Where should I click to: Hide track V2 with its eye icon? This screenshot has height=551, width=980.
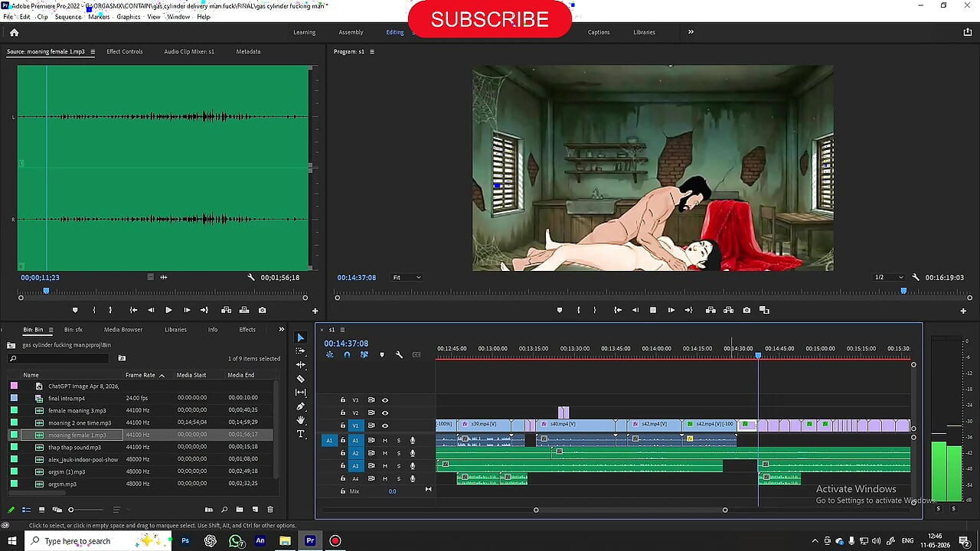(x=385, y=412)
